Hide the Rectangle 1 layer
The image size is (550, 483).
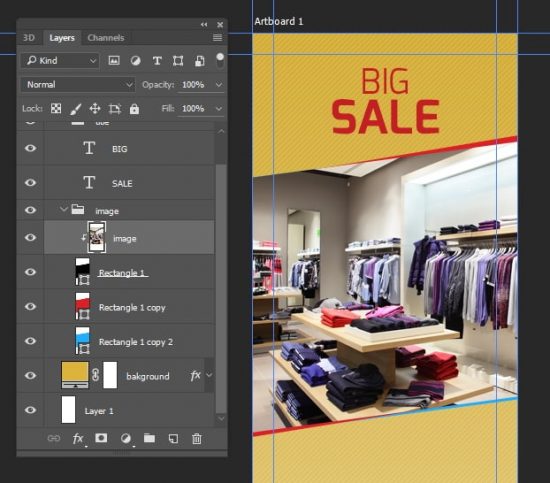click(x=31, y=272)
